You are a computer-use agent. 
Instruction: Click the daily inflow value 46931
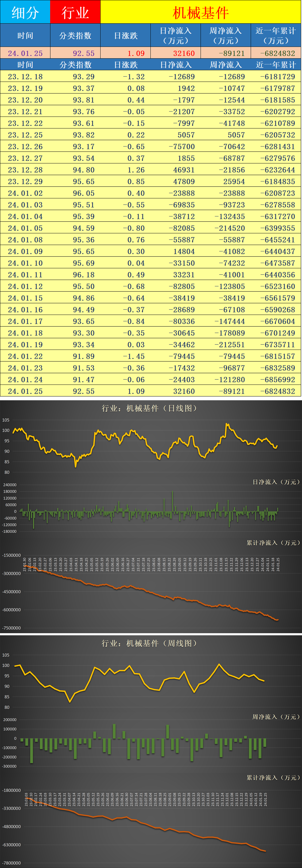(184, 170)
